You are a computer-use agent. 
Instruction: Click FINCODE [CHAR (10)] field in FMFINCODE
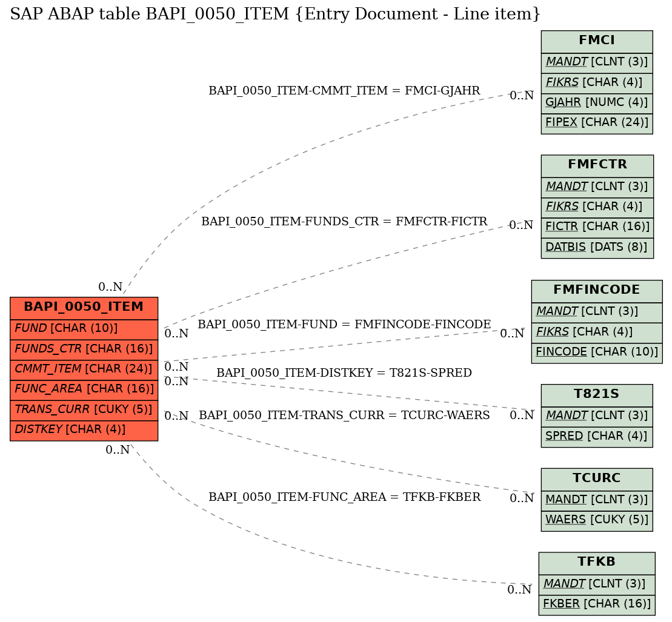pyautogui.click(x=597, y=352)
